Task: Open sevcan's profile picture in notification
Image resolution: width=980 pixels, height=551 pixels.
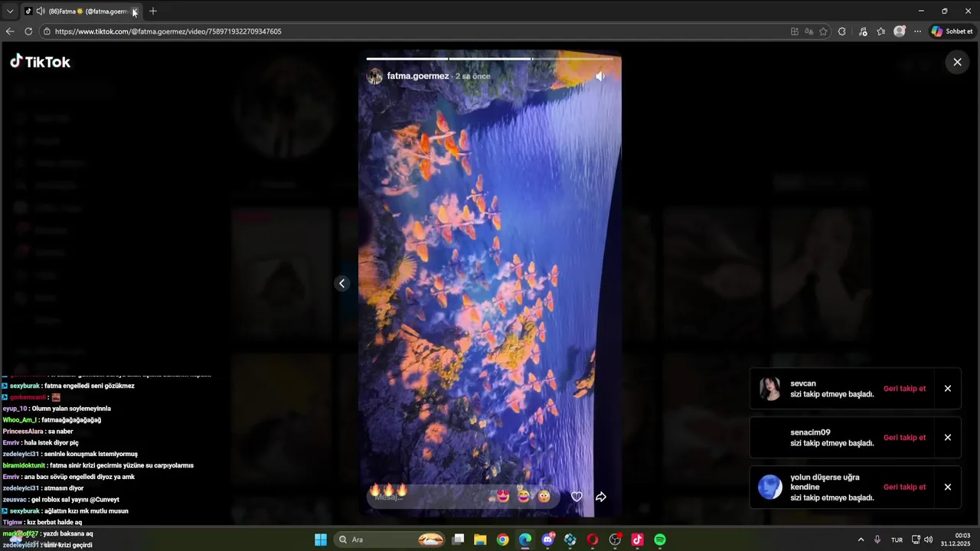Action: (x=769, y=389)
